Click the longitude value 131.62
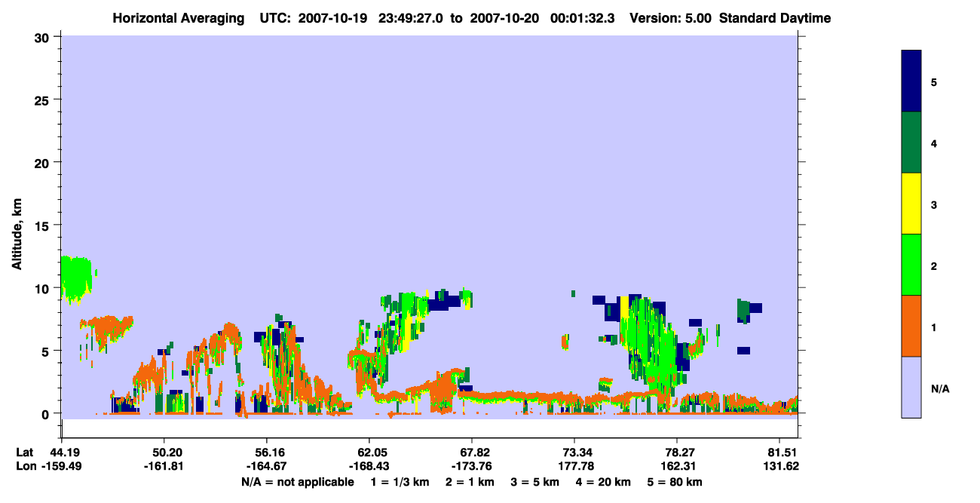Screen dimensions: 980x503 tap(782, 466)
